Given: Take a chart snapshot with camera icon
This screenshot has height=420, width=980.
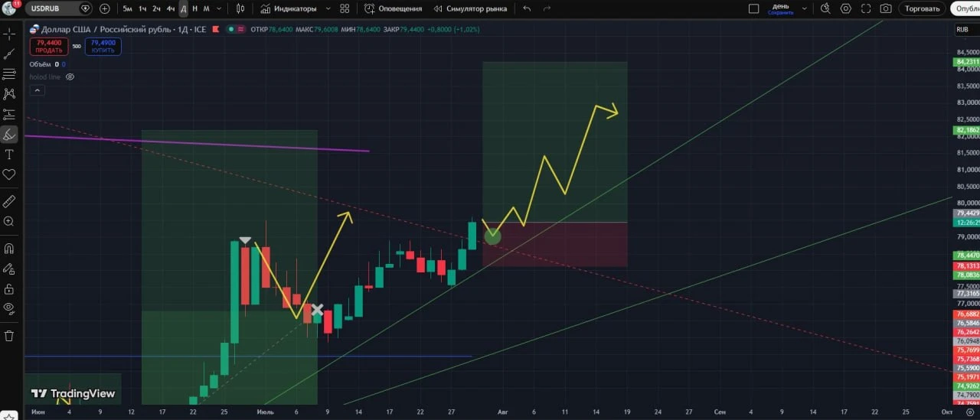Looking at the screenshot, I should coord(886,8).
